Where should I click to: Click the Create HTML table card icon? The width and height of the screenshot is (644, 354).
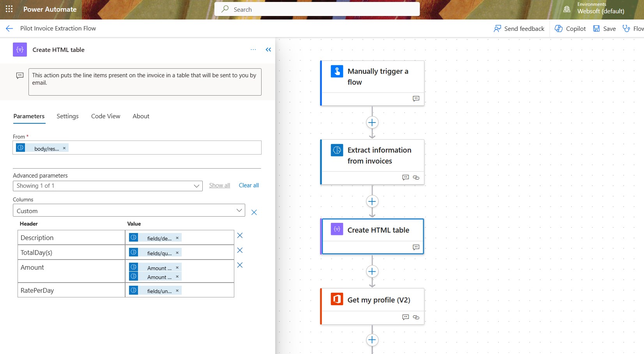pos(337,229)
